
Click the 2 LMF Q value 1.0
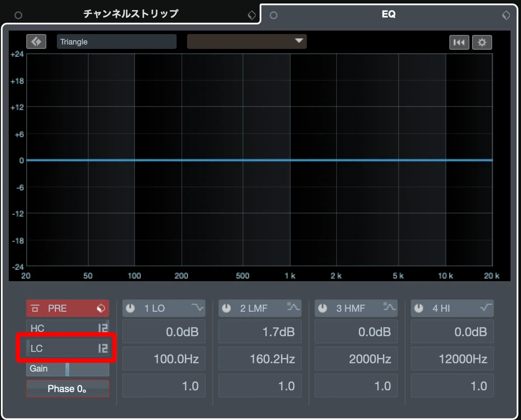260,386
